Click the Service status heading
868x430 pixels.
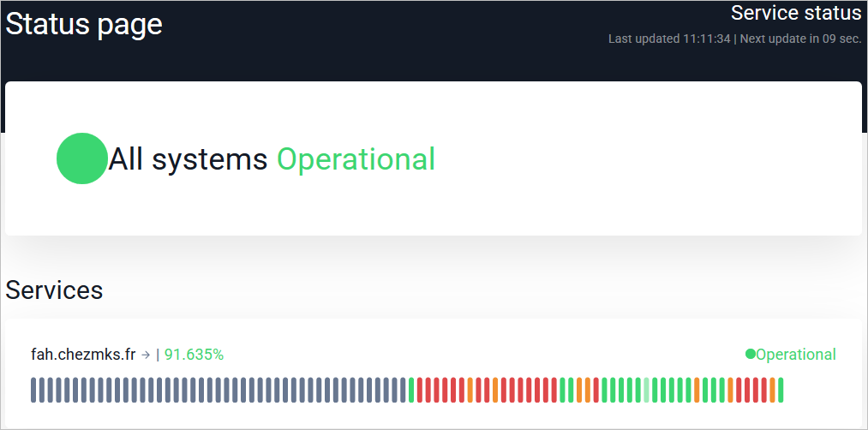click(795, 13)
